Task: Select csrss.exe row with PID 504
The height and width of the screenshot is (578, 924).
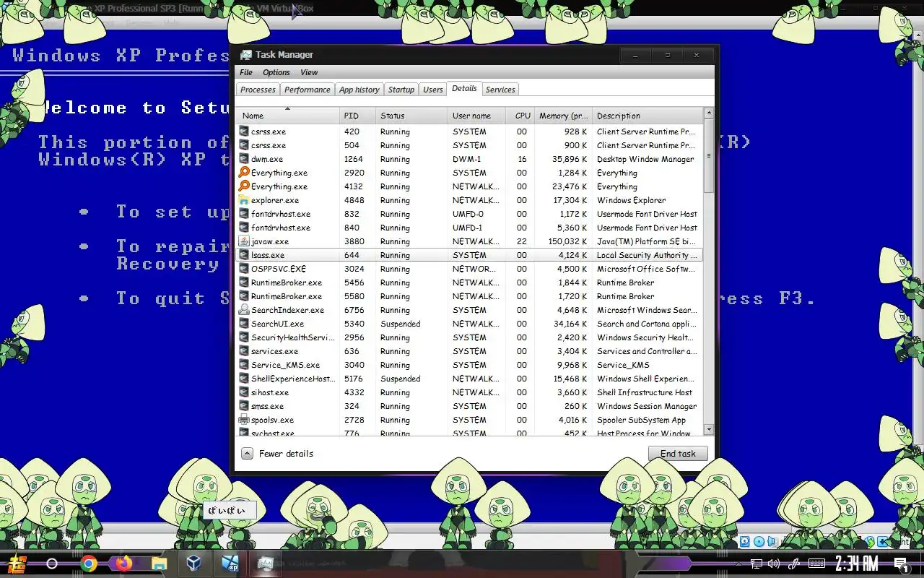Action: tap(469, 145)
